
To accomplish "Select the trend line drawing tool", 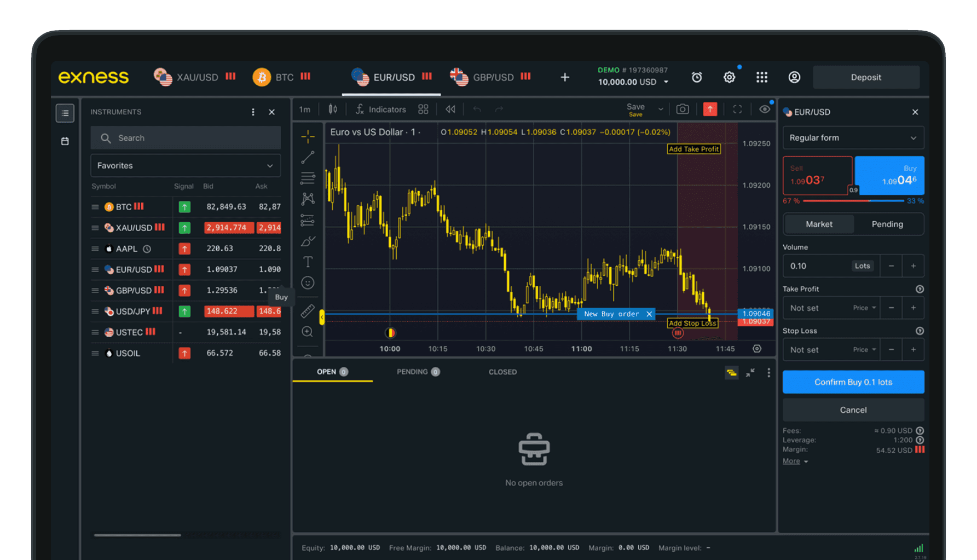I will (x=308, y=157).
